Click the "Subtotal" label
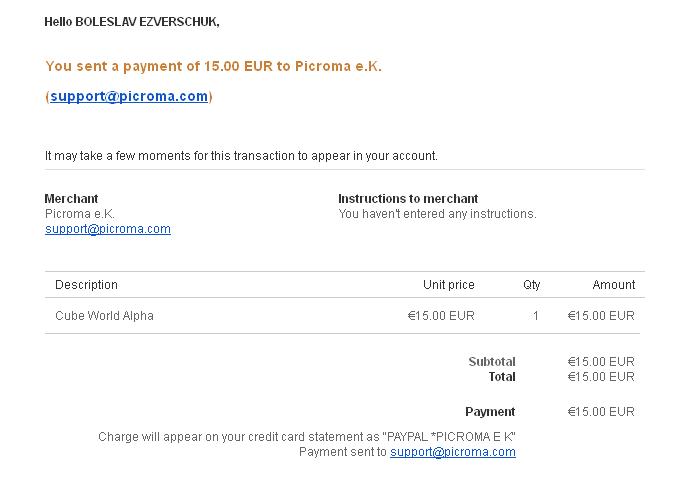Viewport: 674px width, 483px height. pyautogui.click(x=492, y=362)
